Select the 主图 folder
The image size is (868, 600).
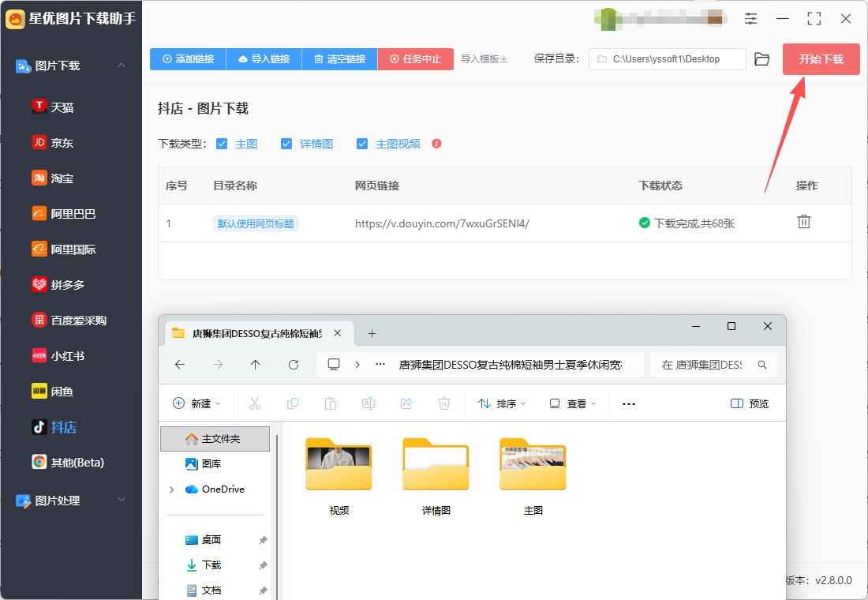click(533, 477)
